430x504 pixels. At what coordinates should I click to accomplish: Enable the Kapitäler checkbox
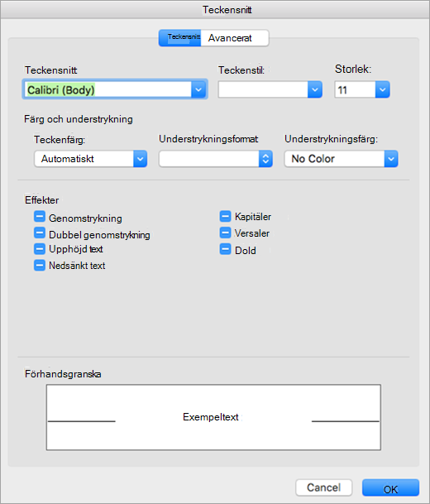coord(226,216)
